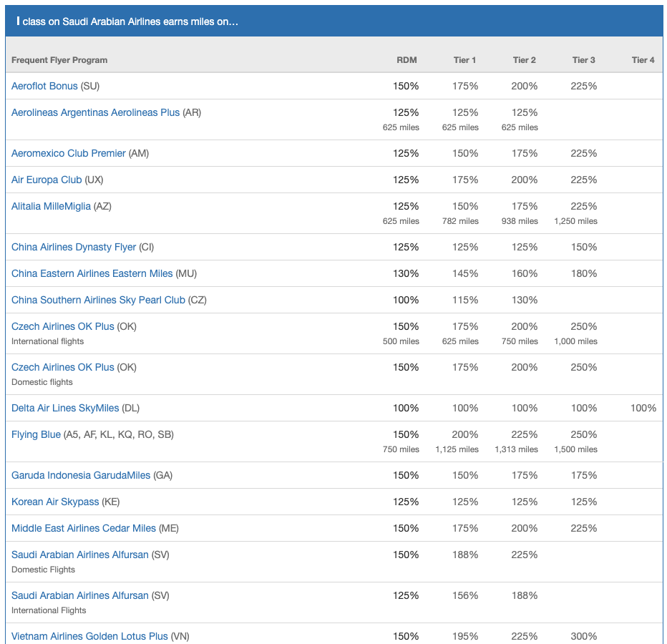
Task: Click the 180% value for China Eastern
Action: (584, 273)
